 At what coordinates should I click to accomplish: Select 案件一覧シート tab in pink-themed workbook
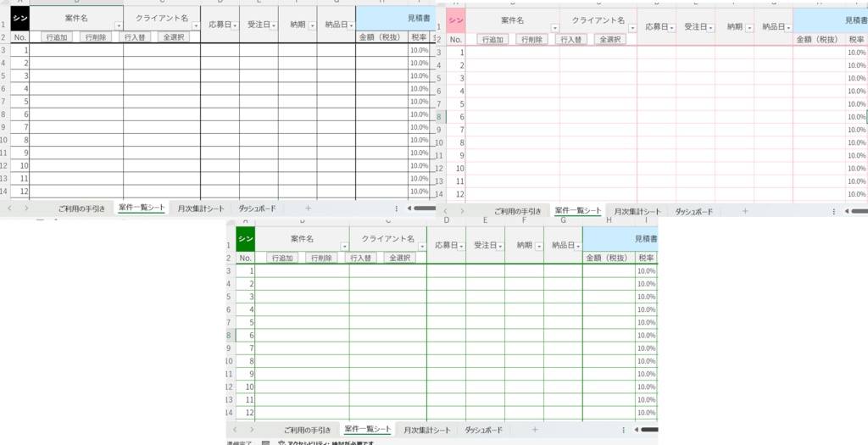pos(578,211)
